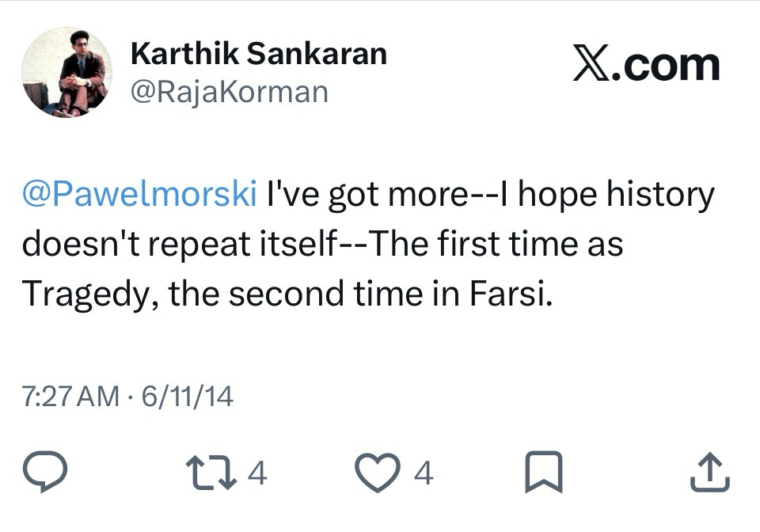Open the @RajaKorman handle link
Image resolution: width=760 pixels, height=532 pixels.
tap(228, 92)
